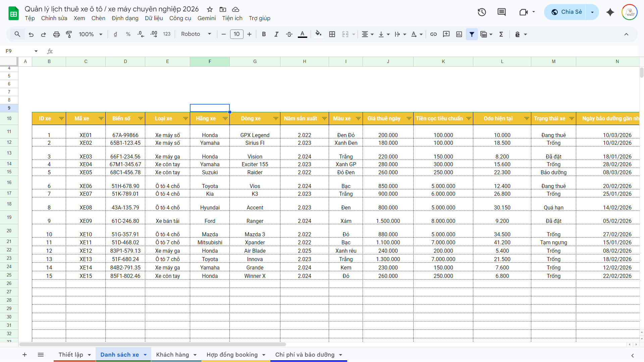Viewport: 644px width, 362px height.
Task: Select the Print icon in the toolbar
Action: point(56,34)
